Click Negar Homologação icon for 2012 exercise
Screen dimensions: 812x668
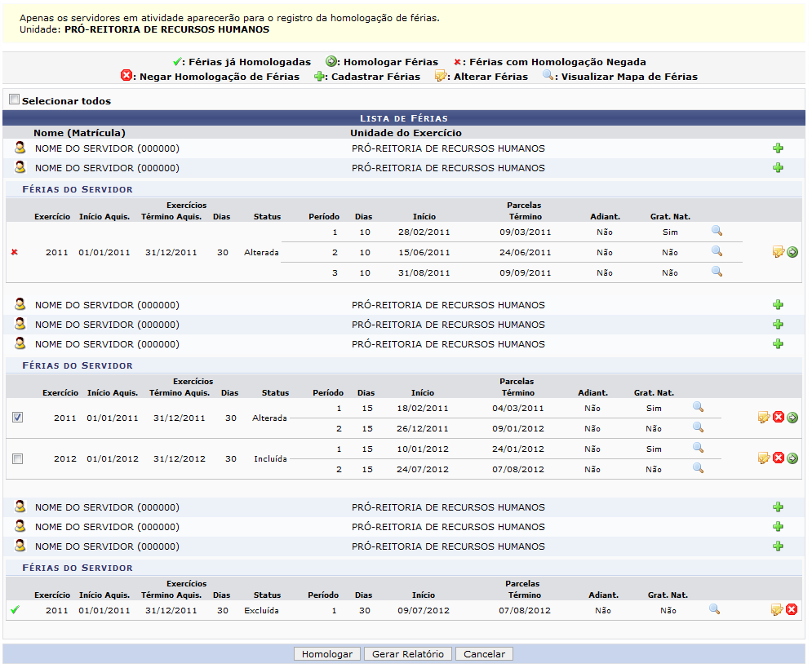point(779,458)
